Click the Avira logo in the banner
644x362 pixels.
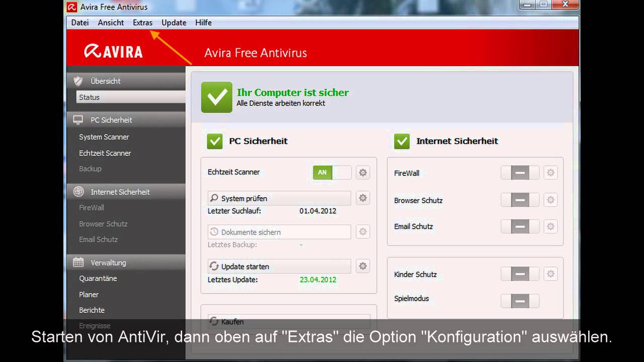click(x=114, y=51)
